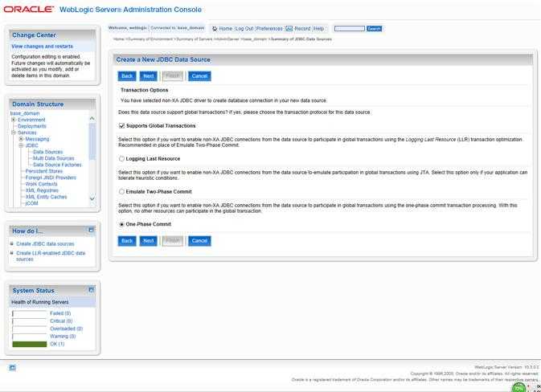The height and width of the screenshot is (392, 541).
Task: Collapse the System Status panel icon
Action: pyautogui.click(x=91, y=290)
